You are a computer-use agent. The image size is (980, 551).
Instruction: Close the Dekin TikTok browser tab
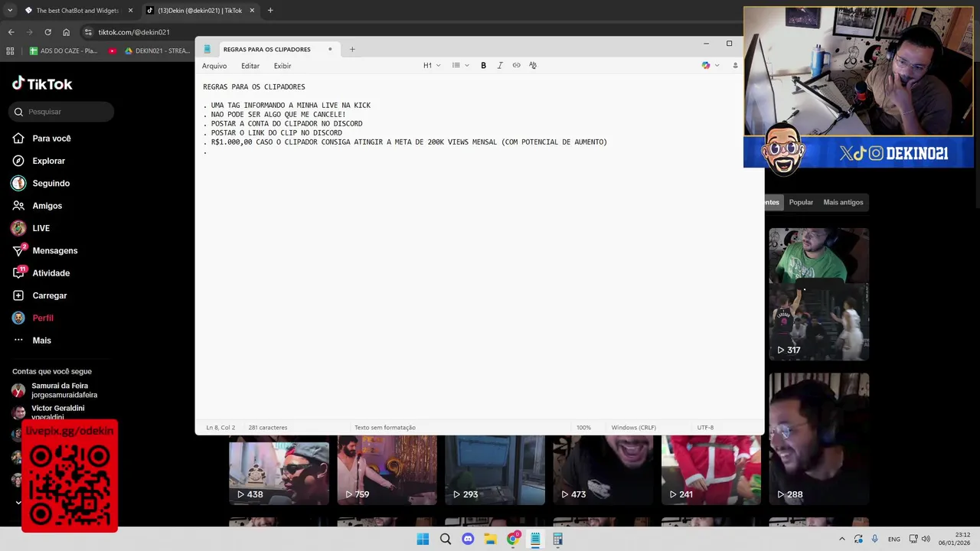(252, 11)
